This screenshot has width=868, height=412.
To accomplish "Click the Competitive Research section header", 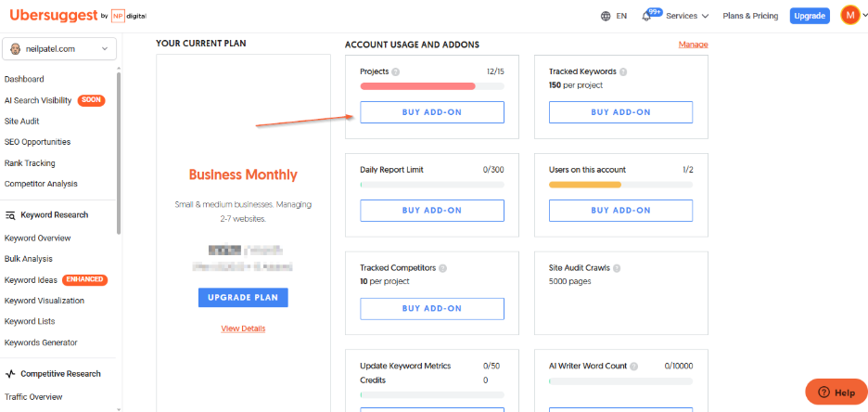I will click(x=61, y=374).
